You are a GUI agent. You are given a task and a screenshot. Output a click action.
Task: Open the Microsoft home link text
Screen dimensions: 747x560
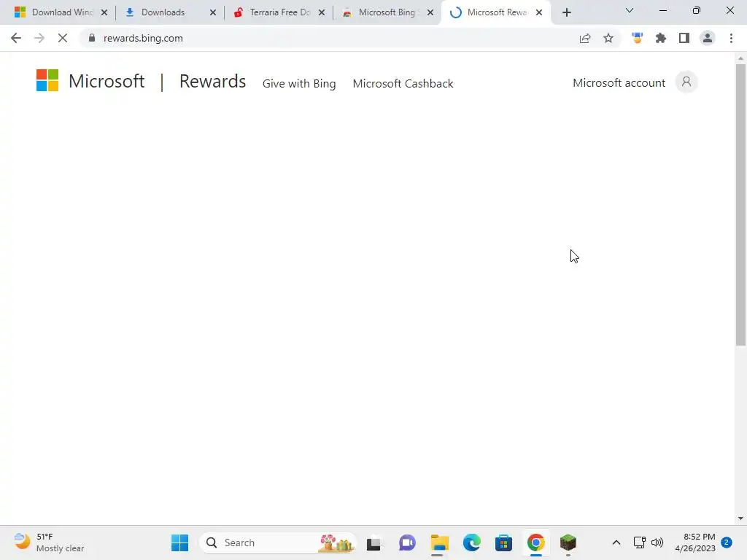tap(107, 81)
